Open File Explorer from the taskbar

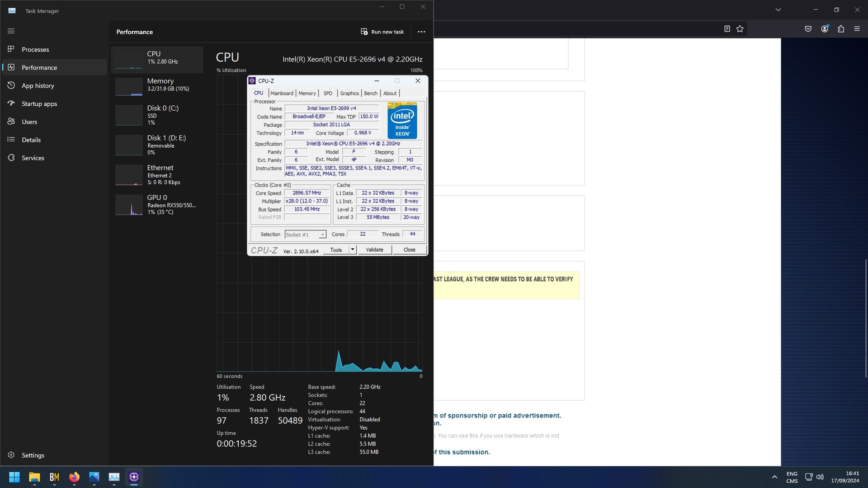click(x=34, y=477)
